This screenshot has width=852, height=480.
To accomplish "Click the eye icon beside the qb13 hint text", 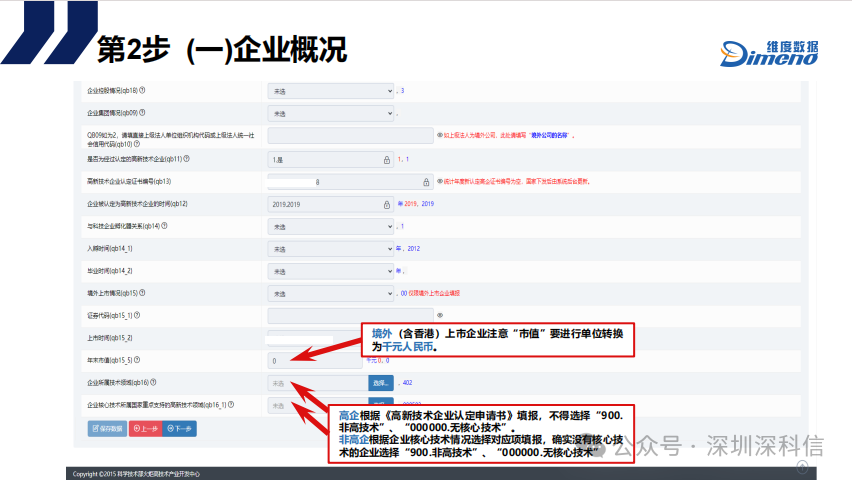I will (440, 181).
